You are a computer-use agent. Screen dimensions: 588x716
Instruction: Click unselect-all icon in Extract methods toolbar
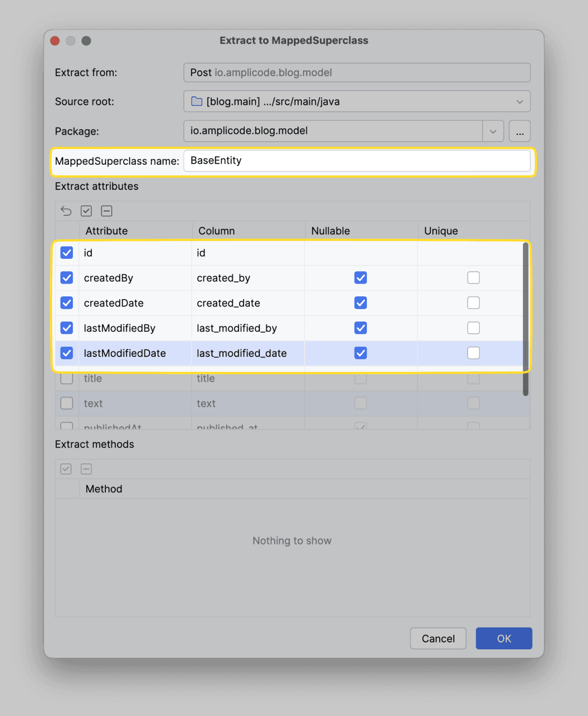click(x=86, y=469)
